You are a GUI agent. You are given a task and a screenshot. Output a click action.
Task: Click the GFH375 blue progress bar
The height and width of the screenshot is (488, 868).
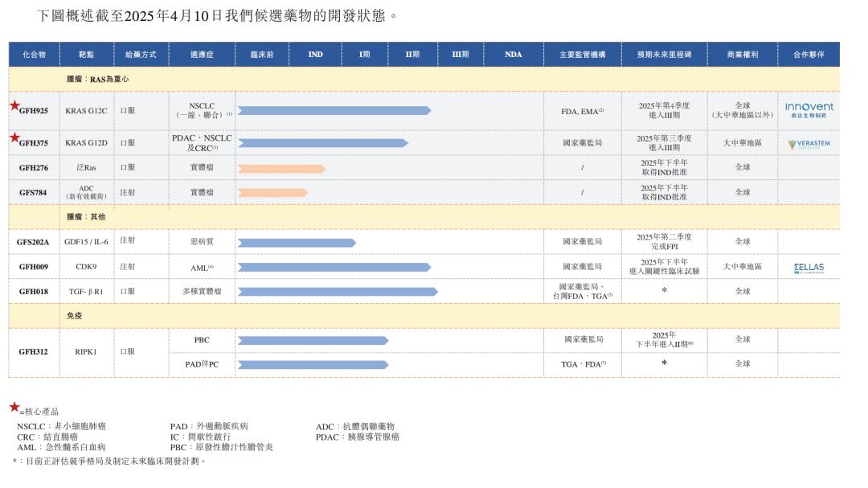(x=323, y=143)
